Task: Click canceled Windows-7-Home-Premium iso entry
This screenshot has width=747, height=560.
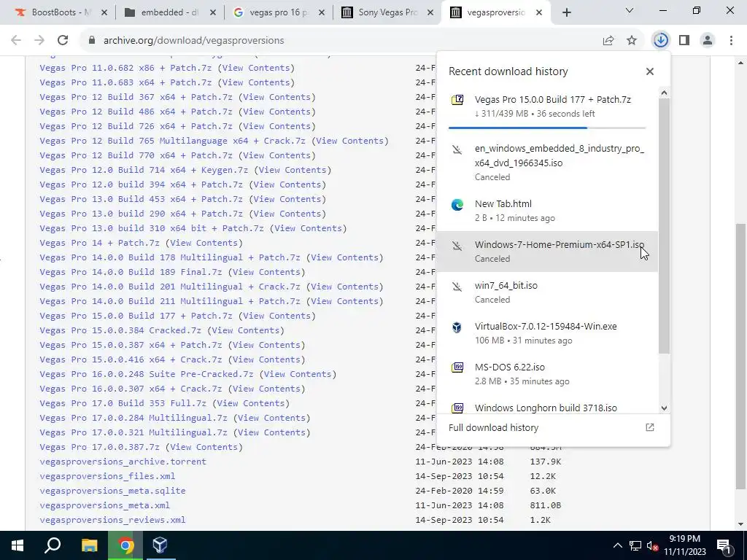Action: (547, 252)
